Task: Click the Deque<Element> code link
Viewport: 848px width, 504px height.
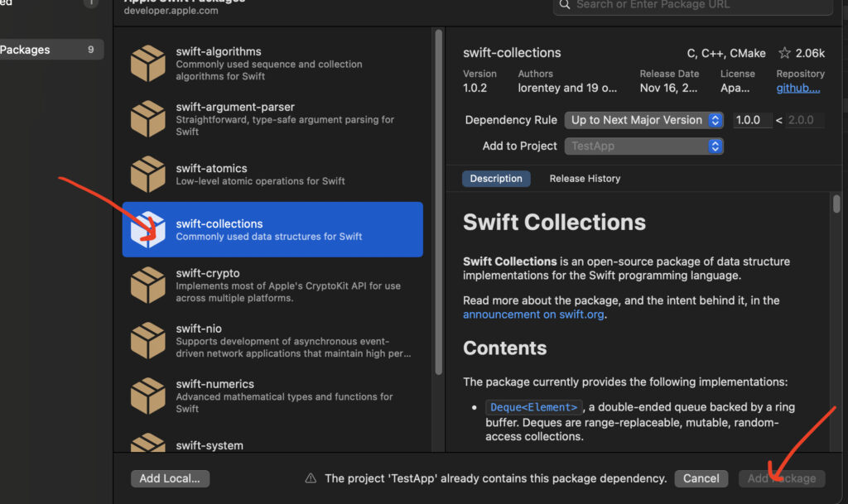Action: pyautogui.click(x=534, y=407)
